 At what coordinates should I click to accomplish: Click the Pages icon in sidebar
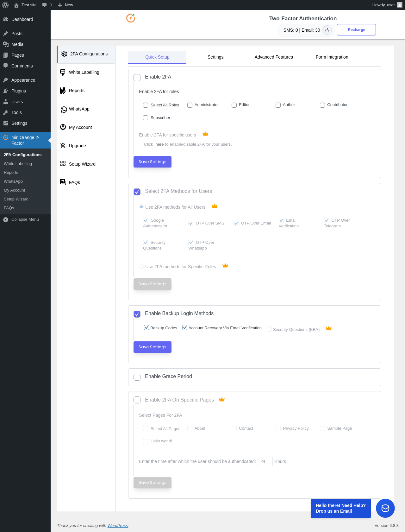6,55
